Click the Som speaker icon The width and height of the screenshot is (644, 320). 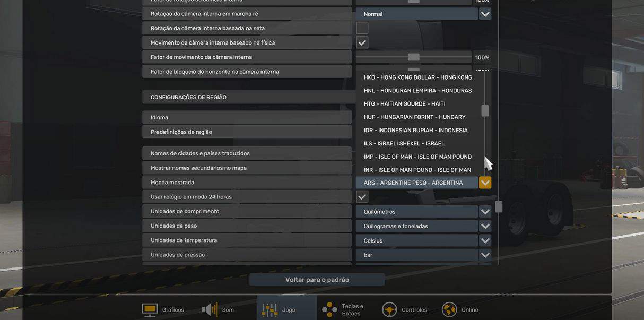point(210,310)
